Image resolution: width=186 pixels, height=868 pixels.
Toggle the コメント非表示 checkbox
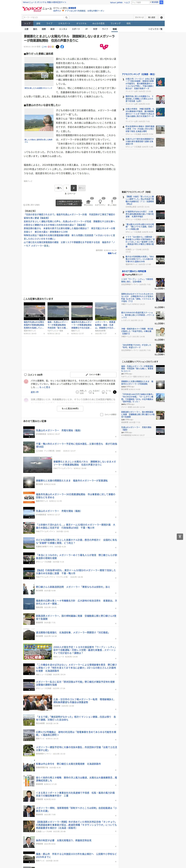coord(102,414)
